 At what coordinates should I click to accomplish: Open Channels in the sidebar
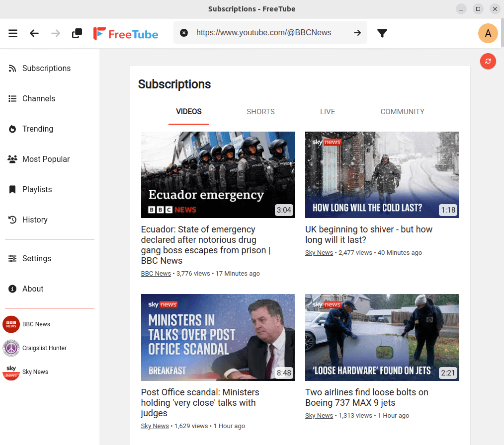coord(50,98)
